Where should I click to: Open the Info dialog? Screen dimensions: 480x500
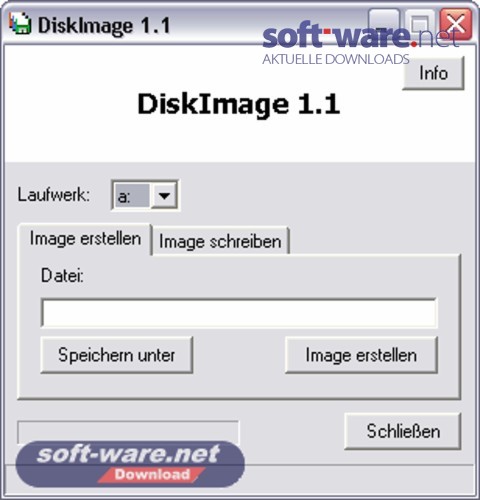[x=433, y=73]
